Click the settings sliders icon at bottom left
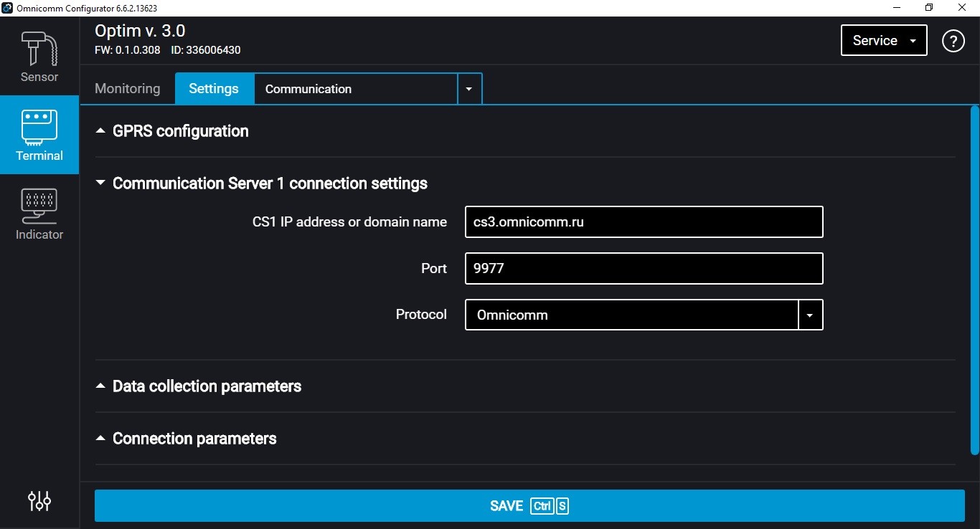This screenshot has width=980, height=529. click(39, 501)
